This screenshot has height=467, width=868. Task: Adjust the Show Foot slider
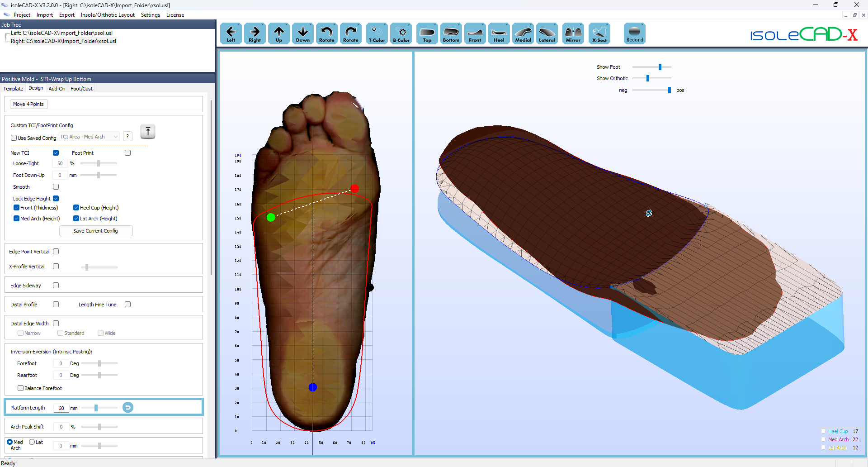pos(661,67)
